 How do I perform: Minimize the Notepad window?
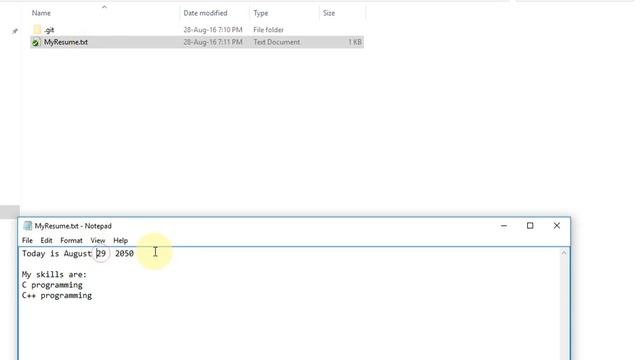504,226
